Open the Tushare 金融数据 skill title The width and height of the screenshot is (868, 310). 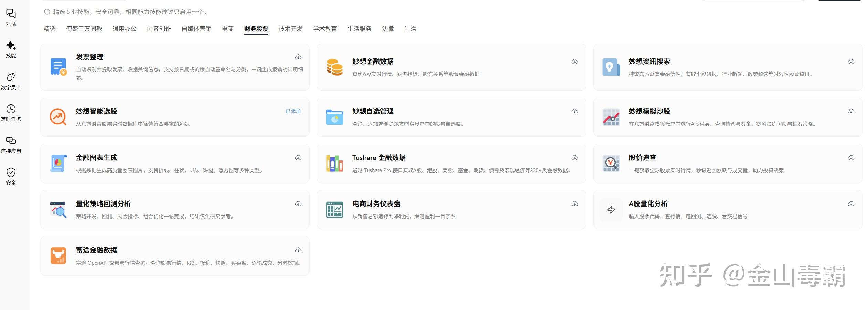tap(379, 158)
